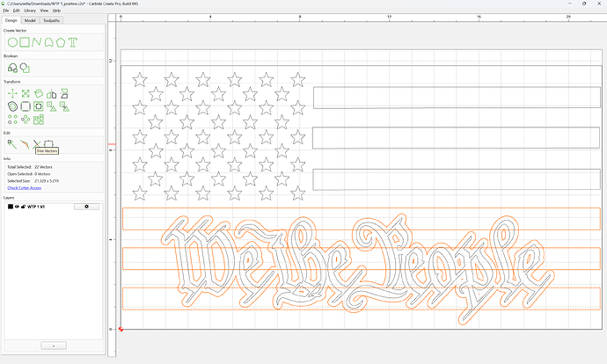Choose the Move transform tool
Image resolution: width=607 pixels, height=364 pixels.
point(12,93)
